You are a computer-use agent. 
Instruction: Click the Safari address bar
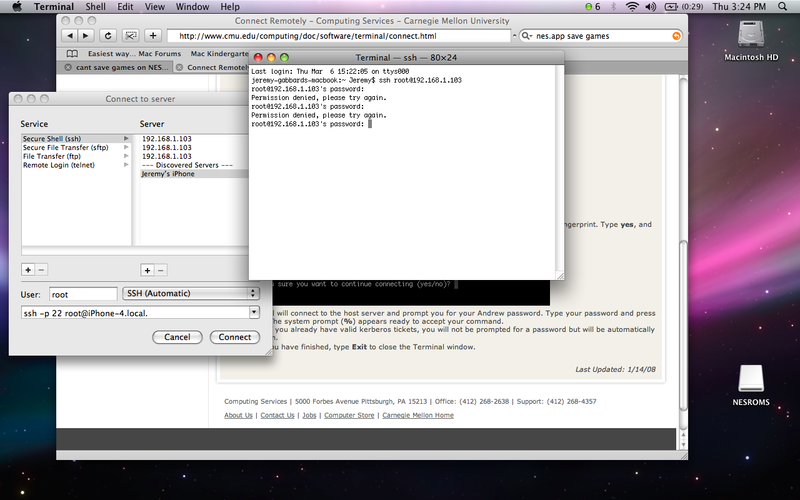coord(339,36)
